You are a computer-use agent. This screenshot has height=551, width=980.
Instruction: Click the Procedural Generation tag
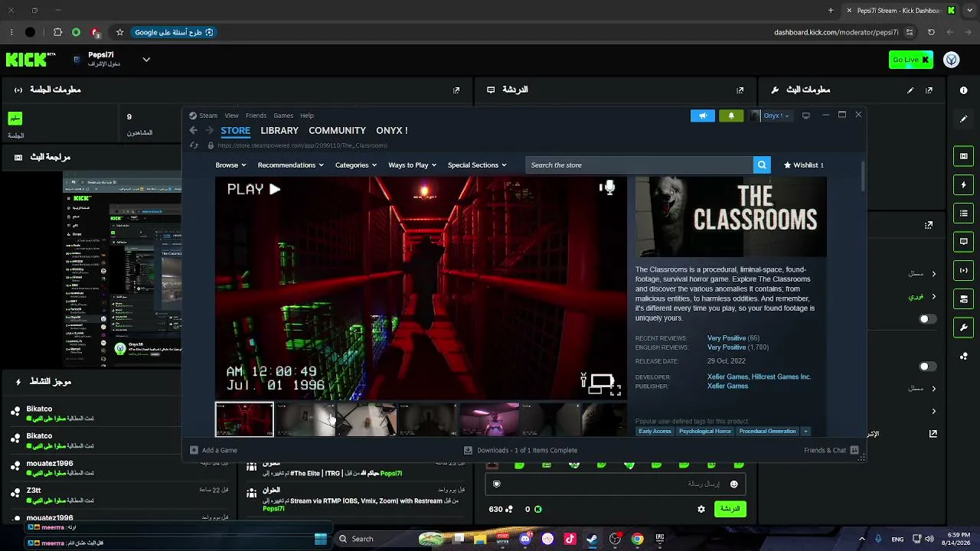767,432
